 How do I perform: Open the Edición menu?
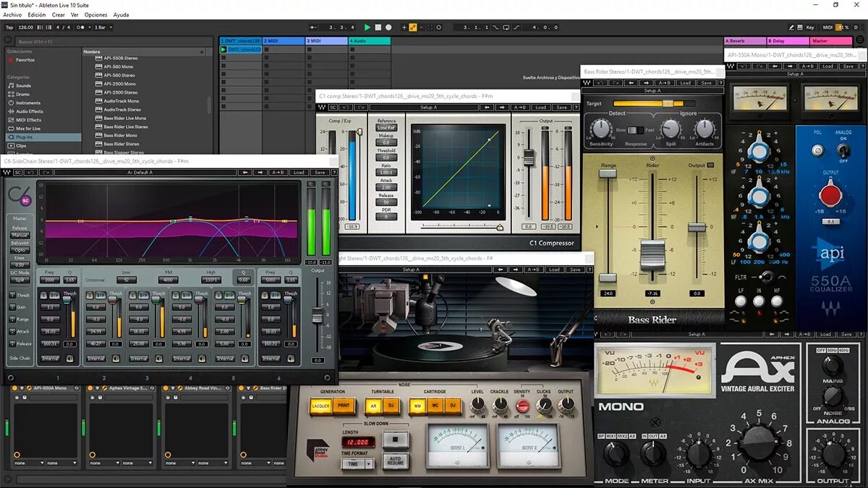tap(36, 14)
